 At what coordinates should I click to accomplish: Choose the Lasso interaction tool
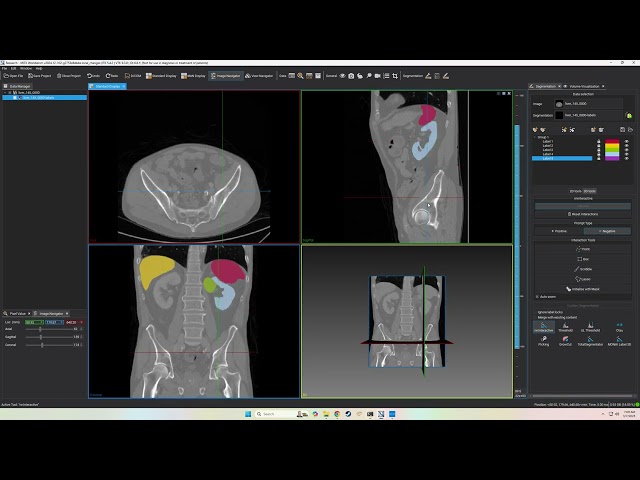(583, 279)
